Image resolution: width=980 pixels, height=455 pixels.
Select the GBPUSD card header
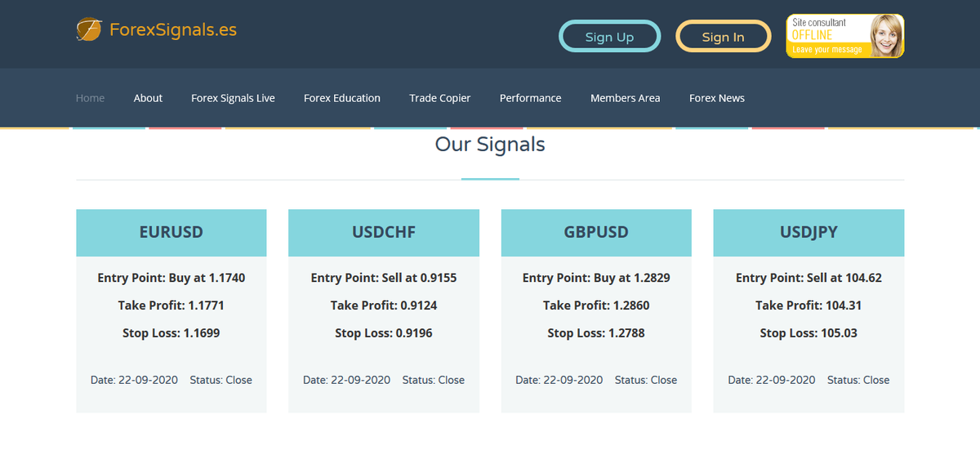[596, 233]
